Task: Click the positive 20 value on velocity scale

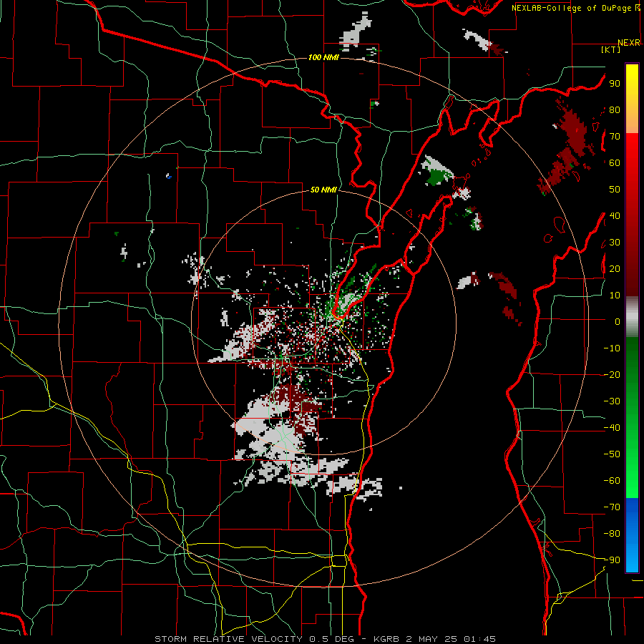Action: (615, 268)
